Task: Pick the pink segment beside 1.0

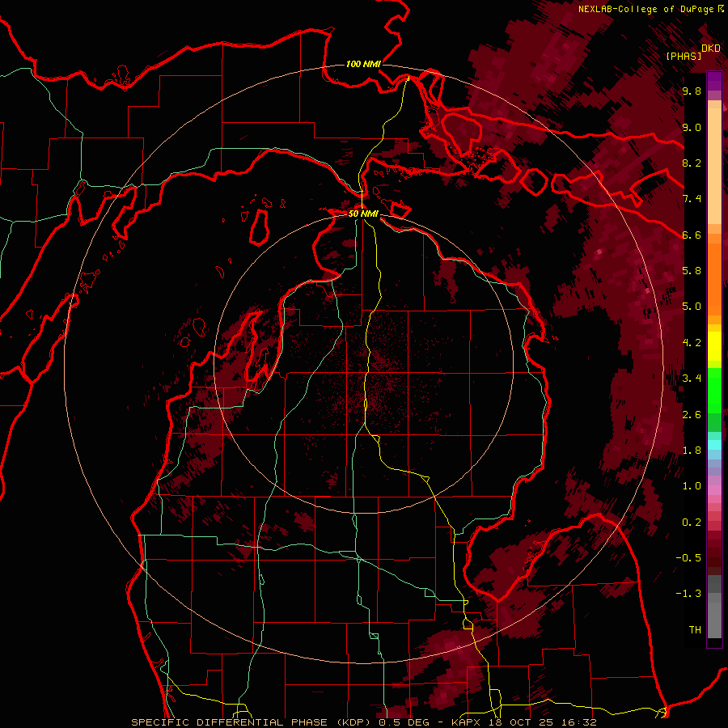Action: click(714, 490)
